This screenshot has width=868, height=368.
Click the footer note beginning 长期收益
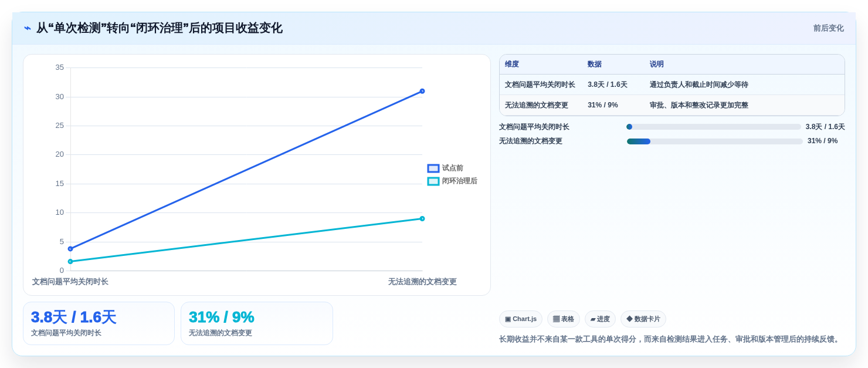[x=670, y=339]
